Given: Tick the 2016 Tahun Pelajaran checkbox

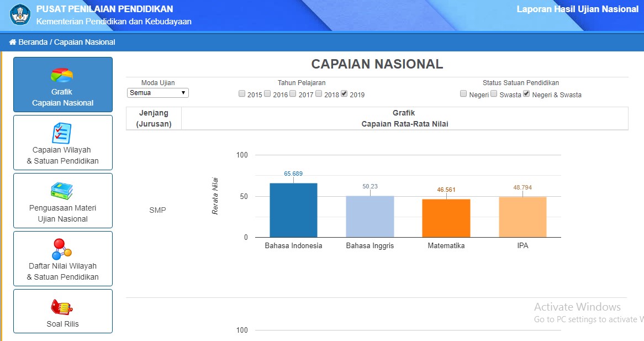Looking at the screenshot, I should pyautogui.click(x=267, y=93).
